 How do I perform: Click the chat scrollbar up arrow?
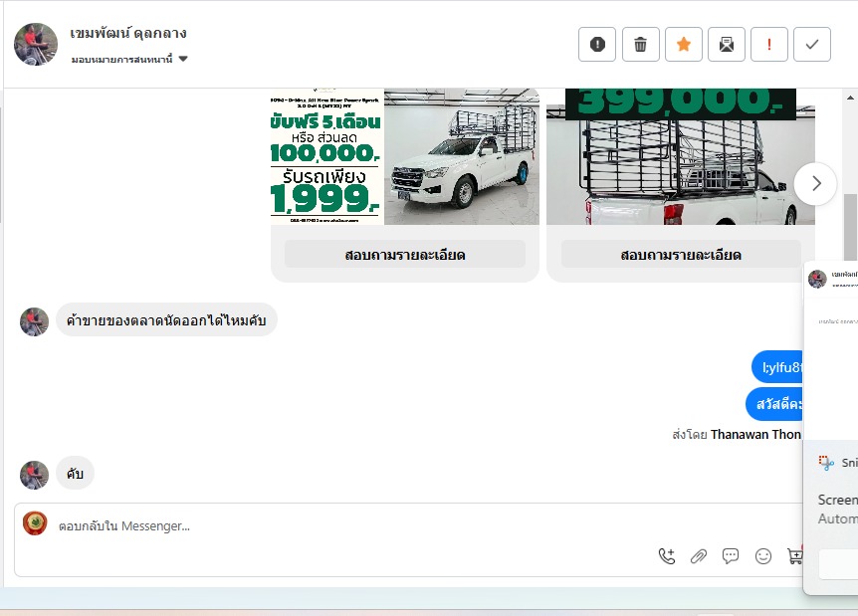click(850, 98)
